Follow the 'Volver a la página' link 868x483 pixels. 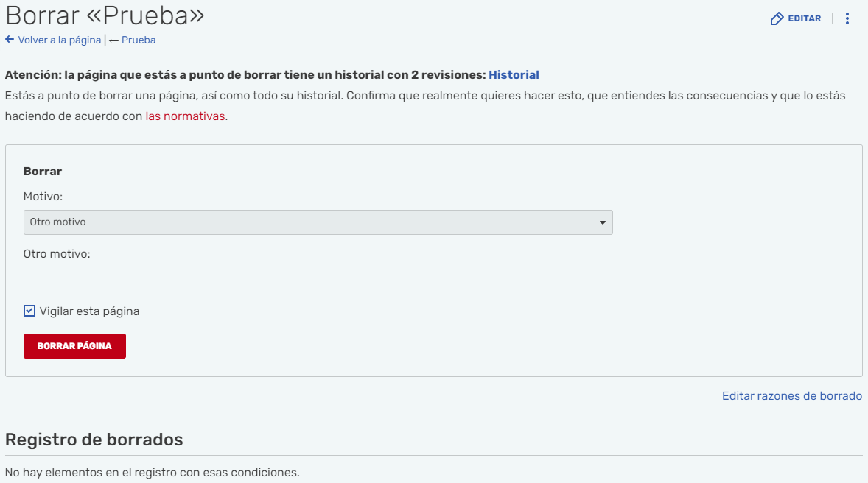[x=59, y=40]
